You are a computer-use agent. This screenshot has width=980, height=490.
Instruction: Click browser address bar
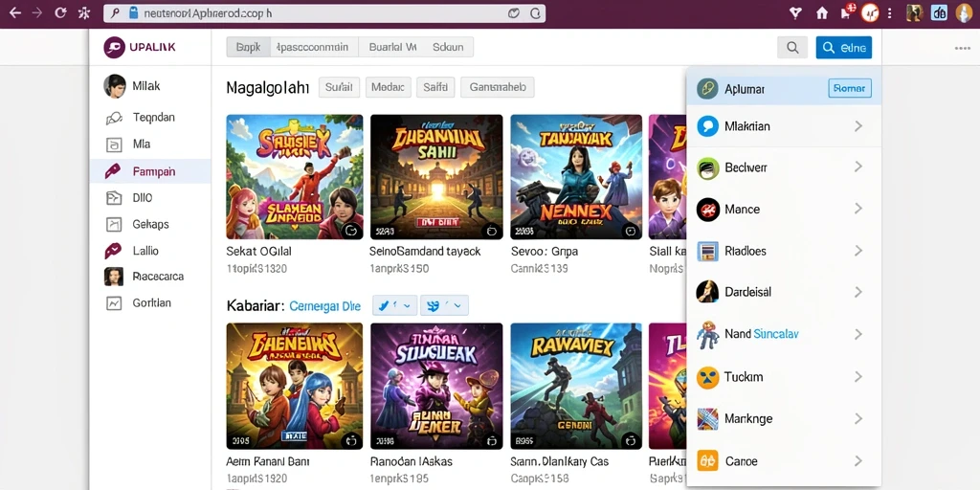(x=325, y=13)
